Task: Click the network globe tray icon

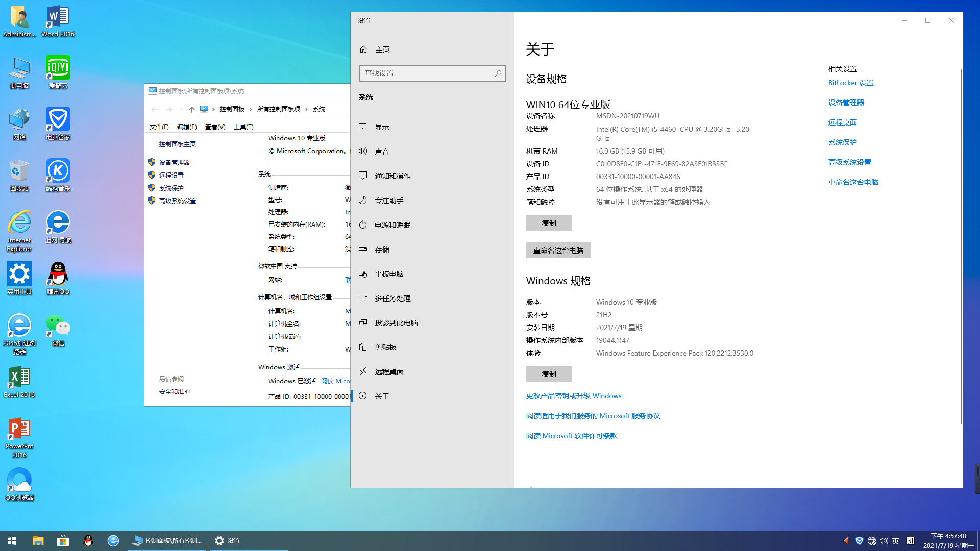Action: click(x=872, y=541)
